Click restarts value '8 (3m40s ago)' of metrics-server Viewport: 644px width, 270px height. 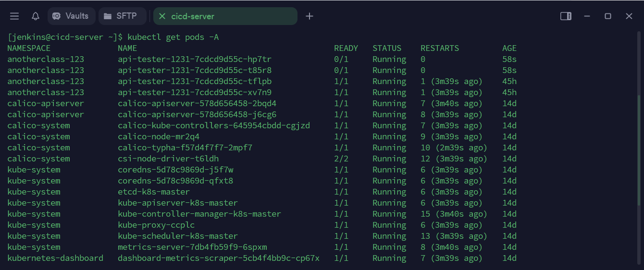coord(451,247)
